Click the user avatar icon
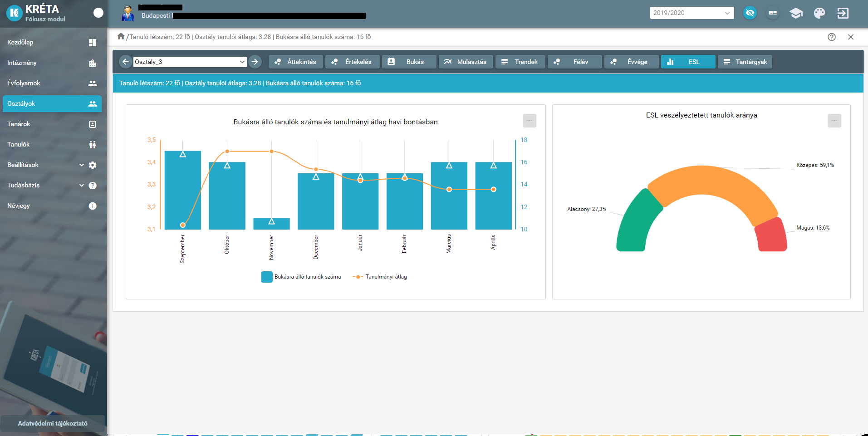 pos(128,13)
